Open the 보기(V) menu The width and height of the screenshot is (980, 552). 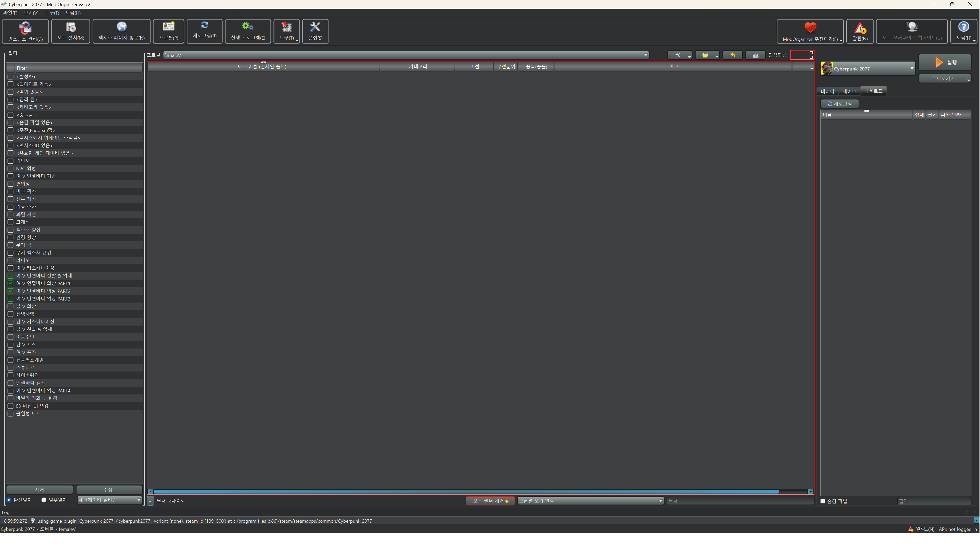(x=31, y=13)
